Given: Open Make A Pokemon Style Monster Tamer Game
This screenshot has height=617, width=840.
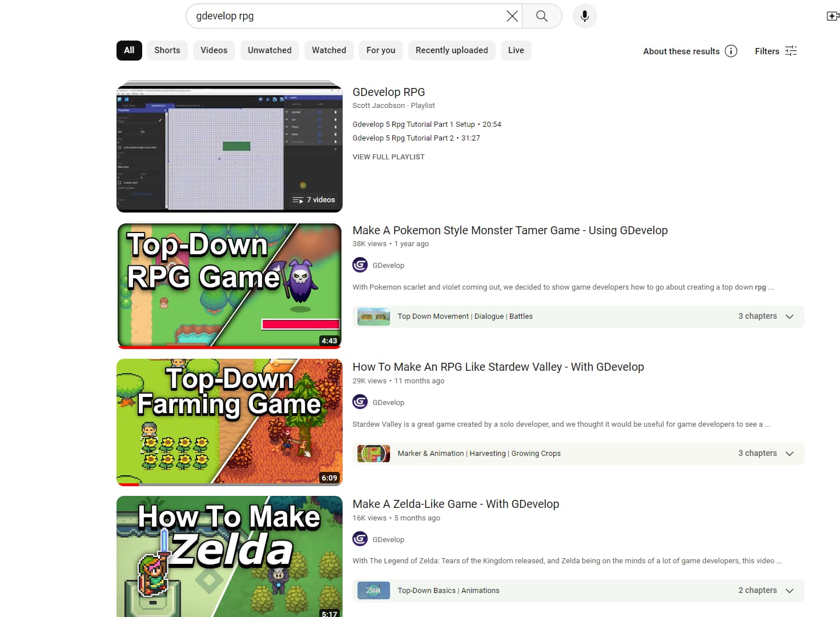Looking at the screenshot, I should [x=510, y=230].
